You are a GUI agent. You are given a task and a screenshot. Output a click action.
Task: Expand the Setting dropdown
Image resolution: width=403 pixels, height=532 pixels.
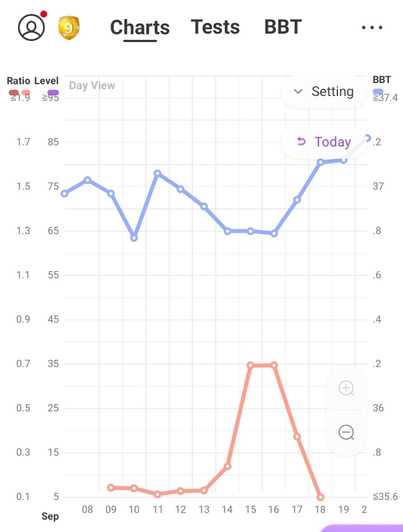click(323, 91)
